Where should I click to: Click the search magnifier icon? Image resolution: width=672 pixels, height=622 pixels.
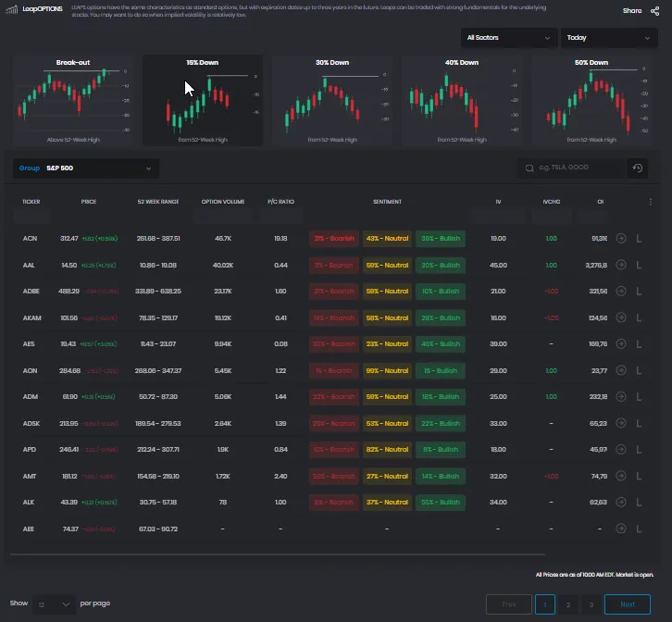[x=529, y=168]
